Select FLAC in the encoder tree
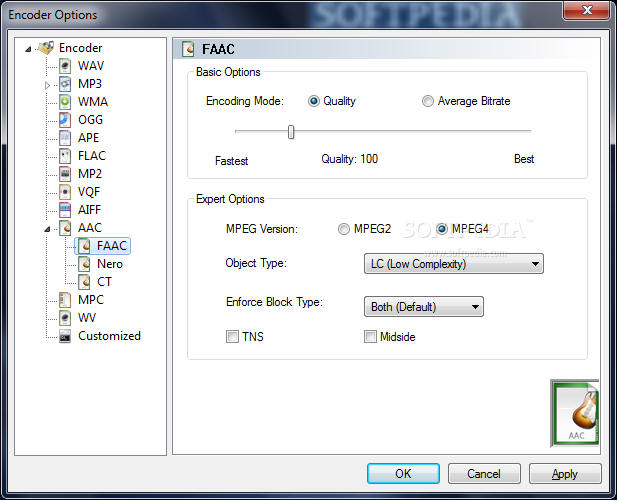The width and height of the screenshot is (617, 500). click(92, 156)
